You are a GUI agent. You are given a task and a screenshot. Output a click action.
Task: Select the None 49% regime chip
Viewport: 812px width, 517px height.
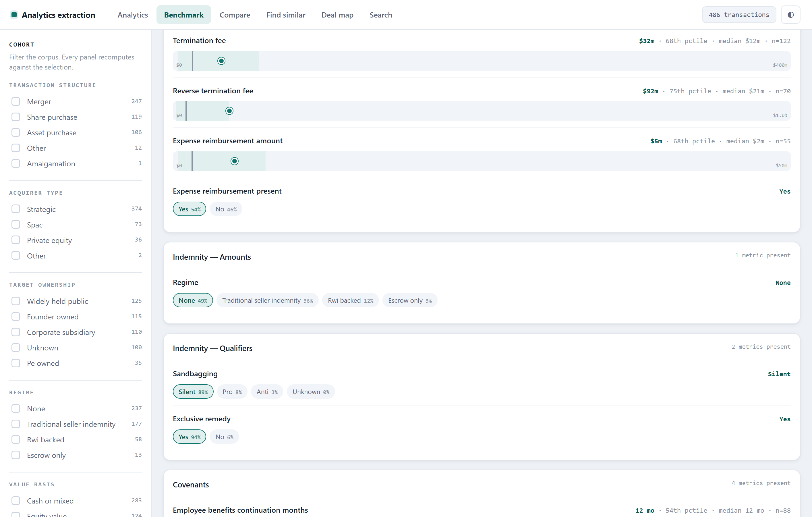point(193,300)
